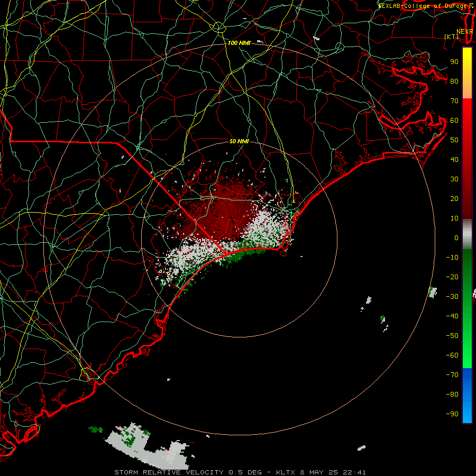Screen dimensions: 476x476
Task: Click the -50 value on the velocity scale
Action: pyautogui.click(x=452, y=335)
